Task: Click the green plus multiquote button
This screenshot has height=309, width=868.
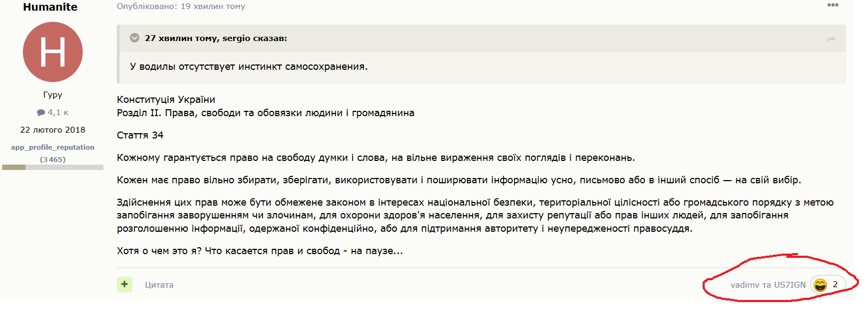Action: coord(124,284)
